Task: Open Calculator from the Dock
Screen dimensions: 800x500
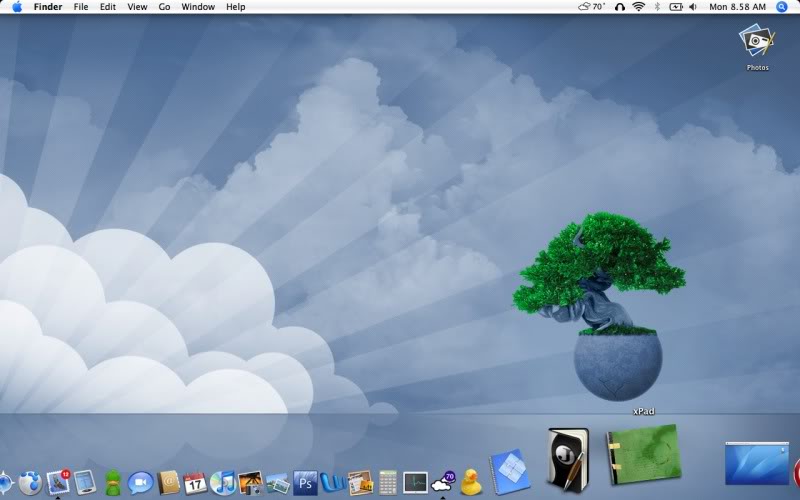Action: [x=388, y=483]
